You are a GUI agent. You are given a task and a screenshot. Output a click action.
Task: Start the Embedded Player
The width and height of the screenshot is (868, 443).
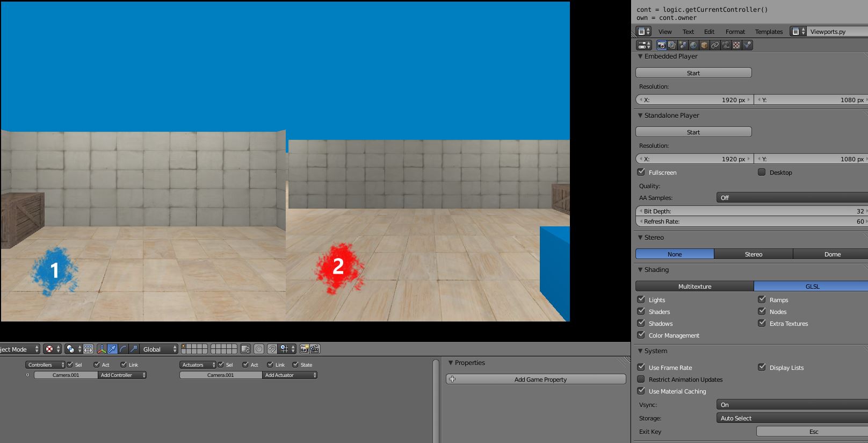[x=693, y=73]
